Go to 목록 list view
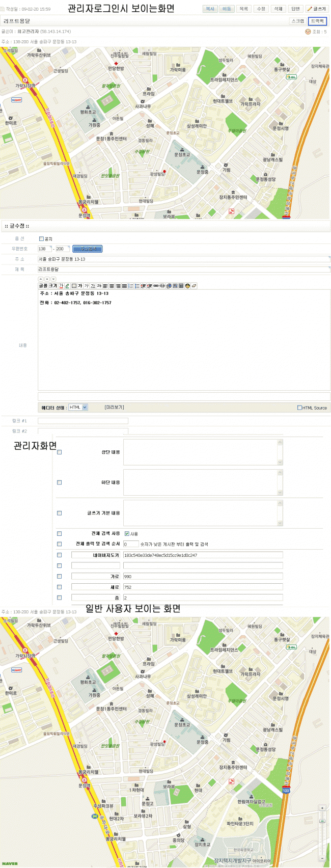 coord(244,9)
